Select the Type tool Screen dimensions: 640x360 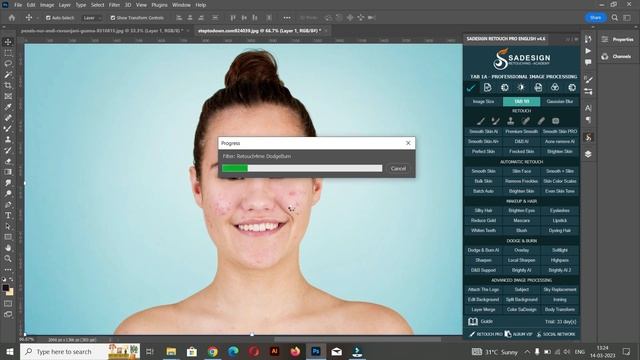[x=8, y=215]
